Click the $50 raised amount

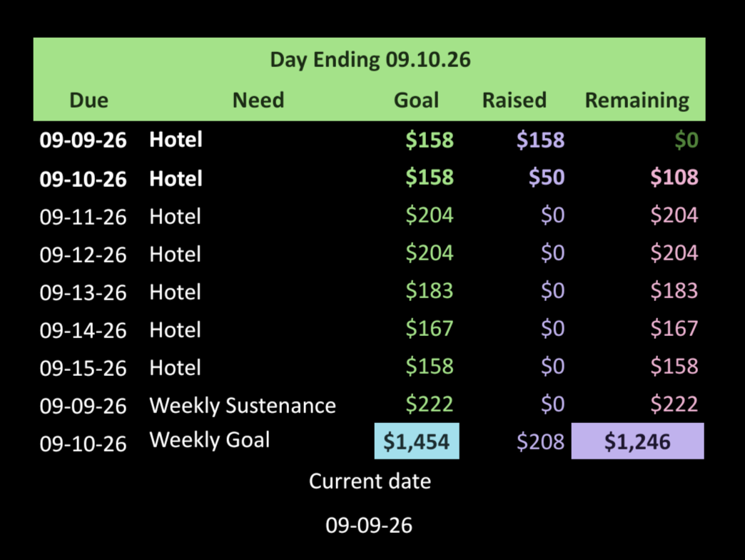pos(547,177)
